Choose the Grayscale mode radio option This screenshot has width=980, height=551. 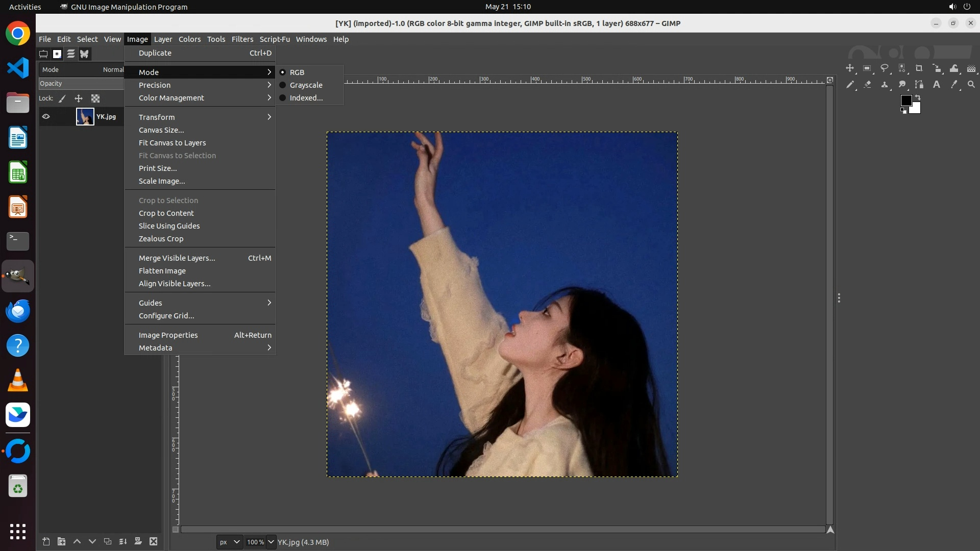pos(306,85)
